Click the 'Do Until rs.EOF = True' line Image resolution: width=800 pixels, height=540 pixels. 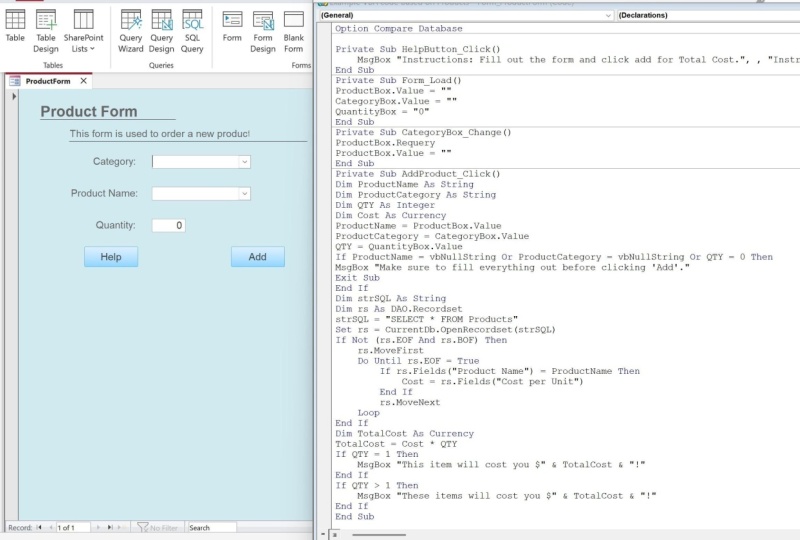[418, 360]
